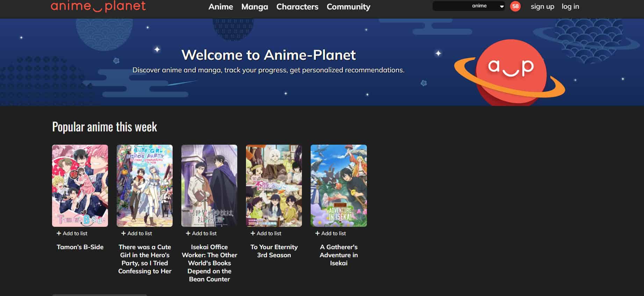The height and width of the screenshot is (296, 644).
Task: Open There was a Cute Girl title link
Action: coord(145,259)
